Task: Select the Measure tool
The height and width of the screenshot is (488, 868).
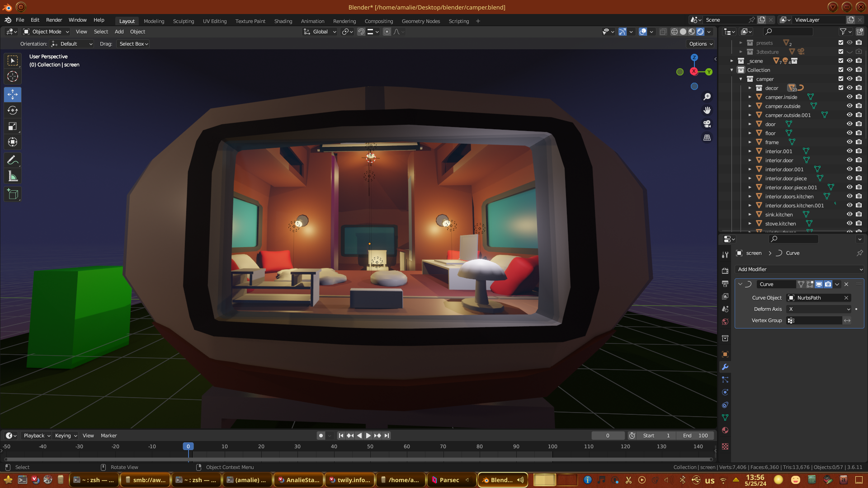Action: [13, 177]
